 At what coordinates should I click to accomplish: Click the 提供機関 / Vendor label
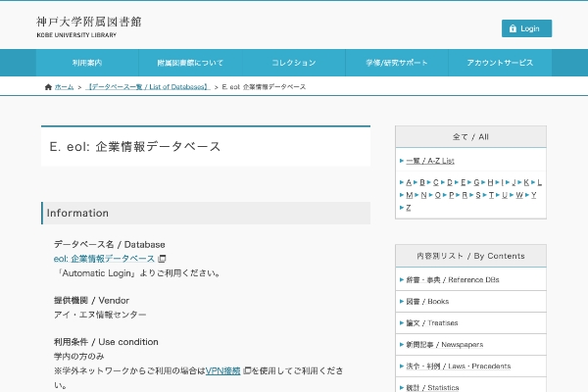(91, 301)
